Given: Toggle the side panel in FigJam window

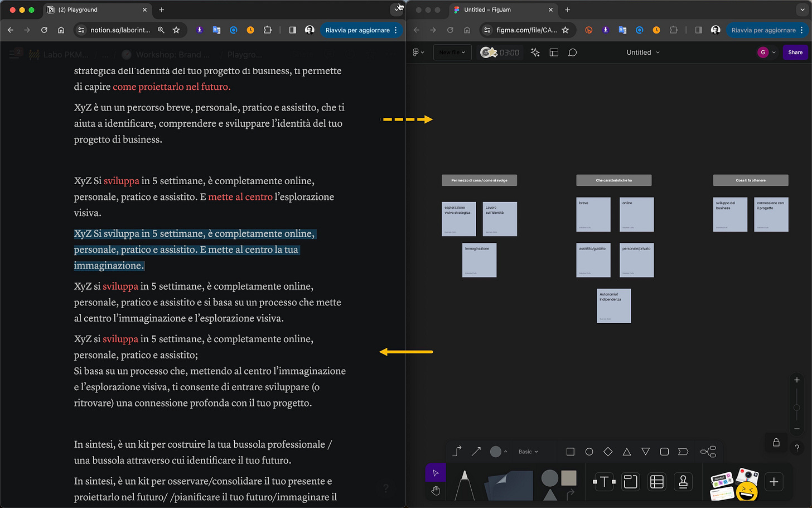Looking at the screenshot, I should click(699, 30).
